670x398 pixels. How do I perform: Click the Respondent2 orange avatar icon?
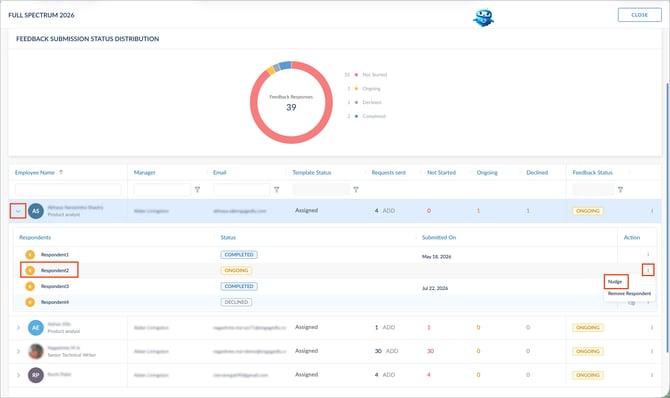pos(30,271)
